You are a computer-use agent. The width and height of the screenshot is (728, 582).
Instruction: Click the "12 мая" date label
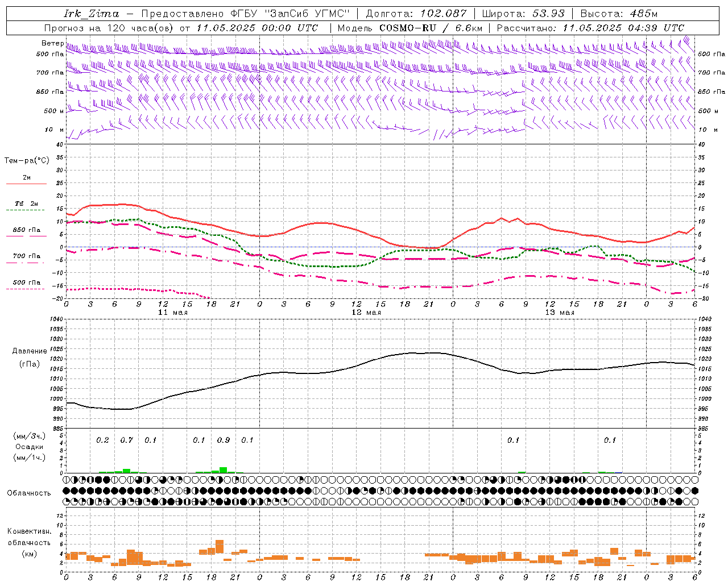tap(366, 313)
